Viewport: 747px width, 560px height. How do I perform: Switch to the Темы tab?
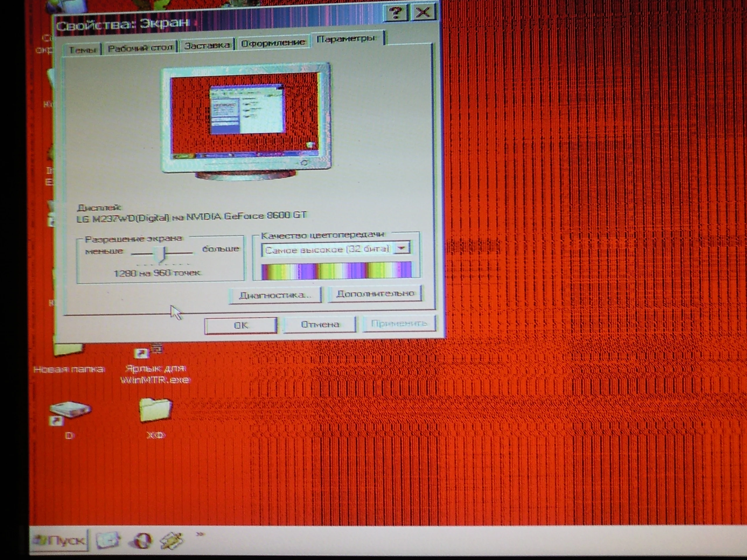pyautogui.click(x=82, y=50)
